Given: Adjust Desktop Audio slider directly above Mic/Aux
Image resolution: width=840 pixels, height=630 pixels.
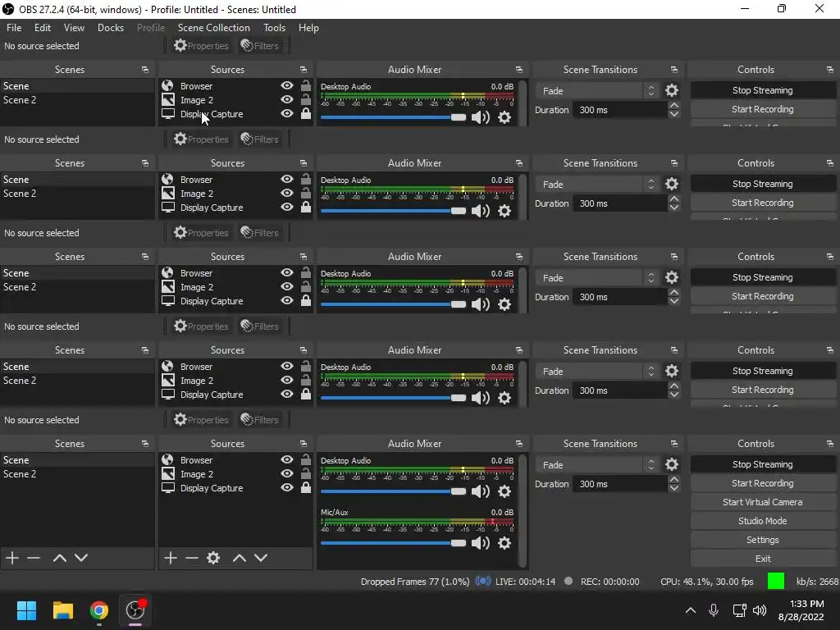Looking at the screenshot, I should coord(393,491).
